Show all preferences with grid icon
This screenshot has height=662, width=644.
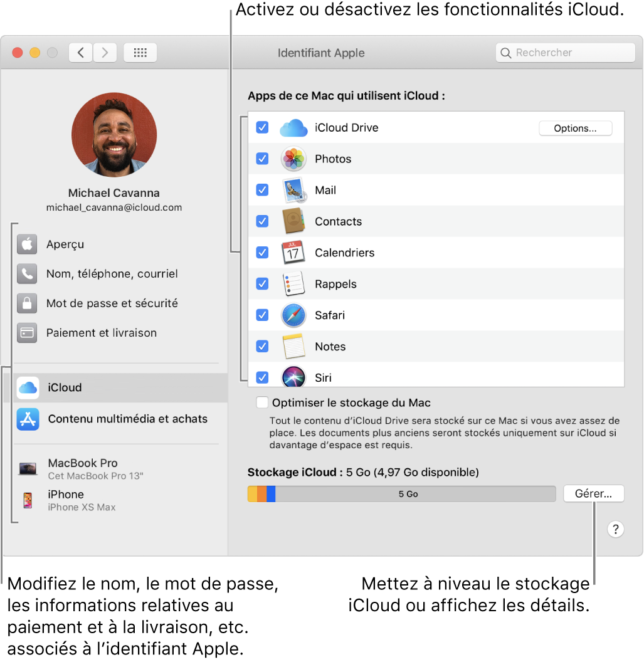(140, 53)
